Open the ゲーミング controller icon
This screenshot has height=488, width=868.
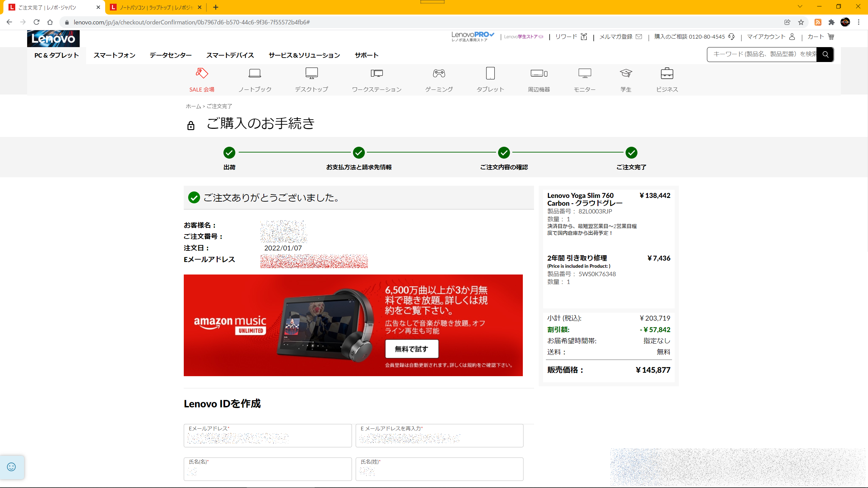tap(439, 73)
